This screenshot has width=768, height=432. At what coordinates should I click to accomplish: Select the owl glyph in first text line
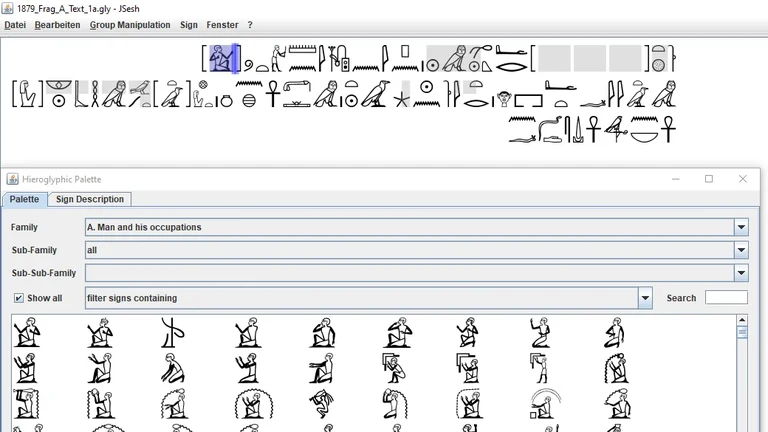tap(454, 59)
